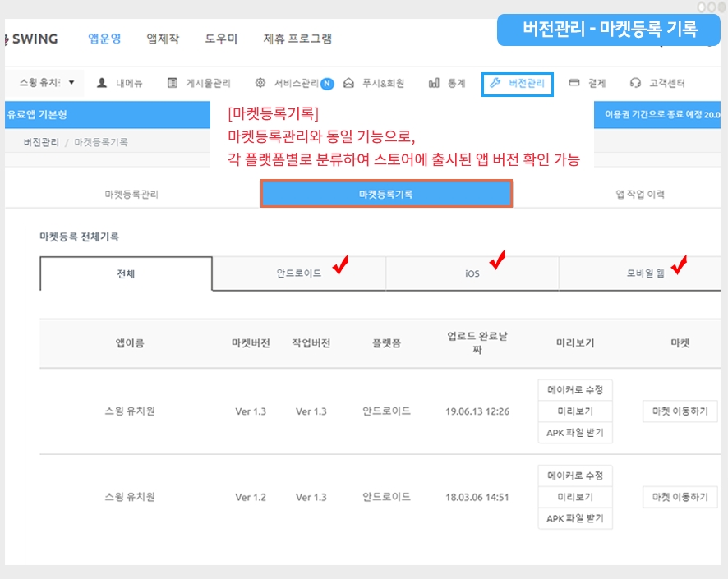Switch to the 마켓등록관리 tab
Viewport: 728px width, 579px height.
[131, 195]
